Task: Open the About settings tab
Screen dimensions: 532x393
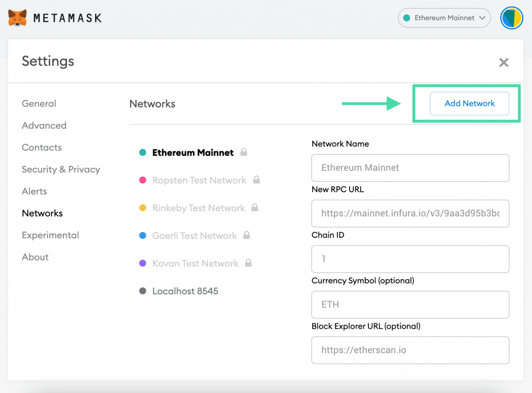Action: (35, 257)
